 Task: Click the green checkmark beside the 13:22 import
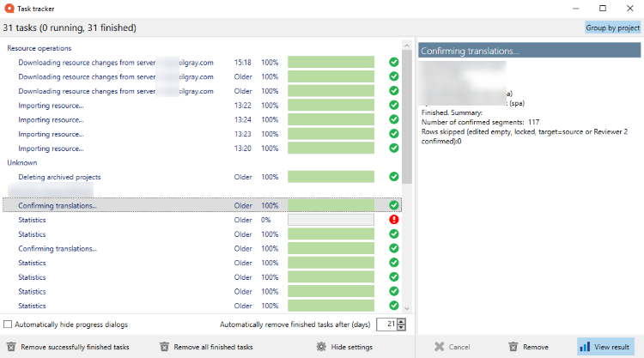(394, 106)
